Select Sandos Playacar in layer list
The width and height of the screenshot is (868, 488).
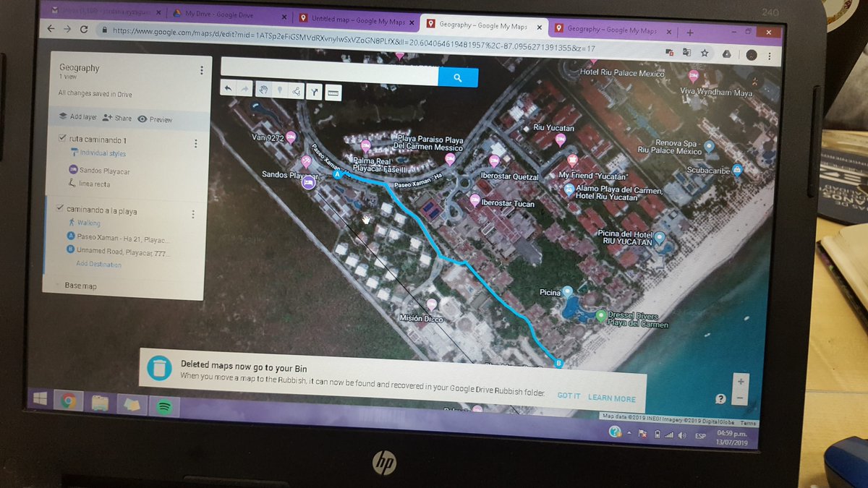coord(100,171)
